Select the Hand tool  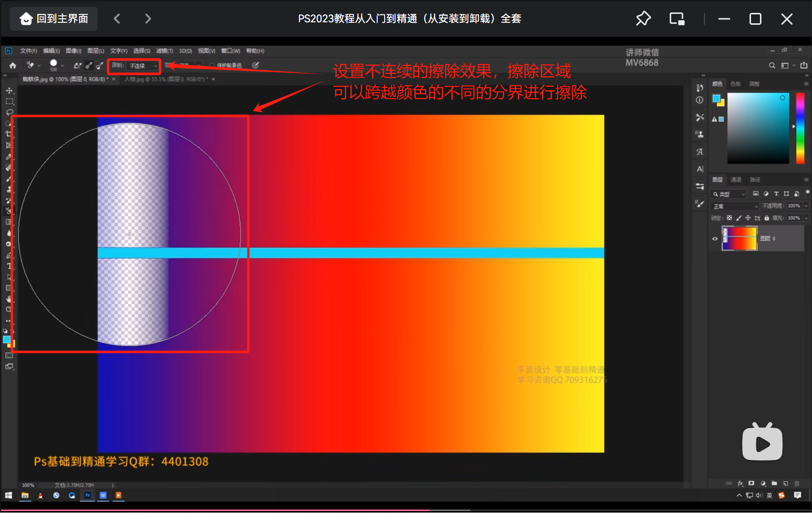click(x=9, y=299)
